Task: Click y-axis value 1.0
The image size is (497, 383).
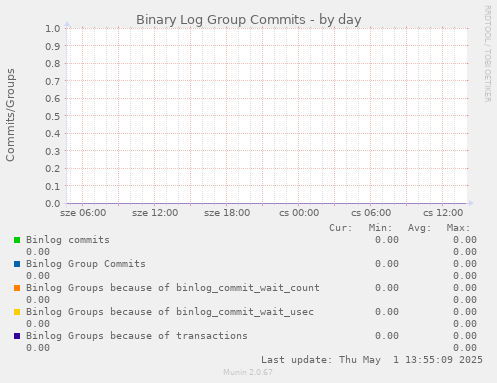Action: pos(53,29)
